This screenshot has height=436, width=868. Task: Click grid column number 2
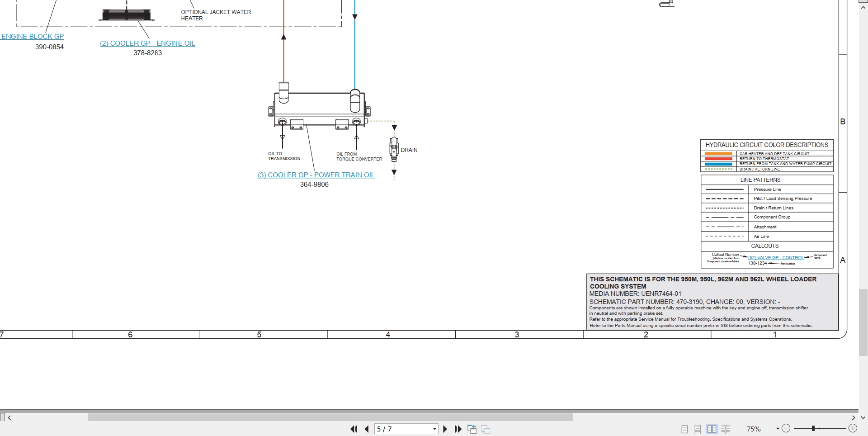click(646, 335)
